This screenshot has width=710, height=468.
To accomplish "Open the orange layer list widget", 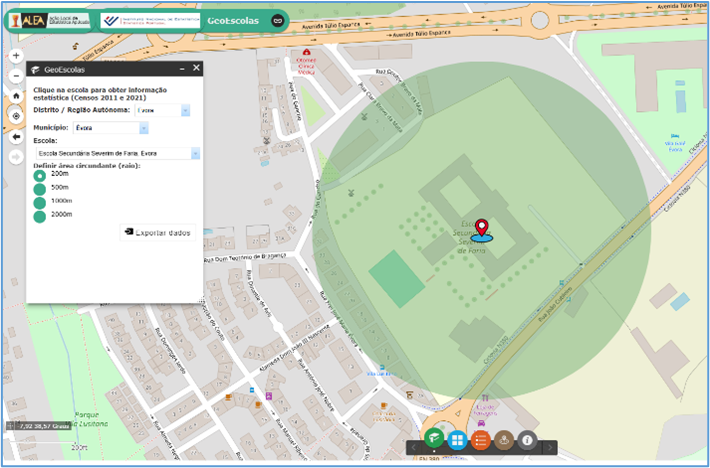I will click(x=481, y=439).
